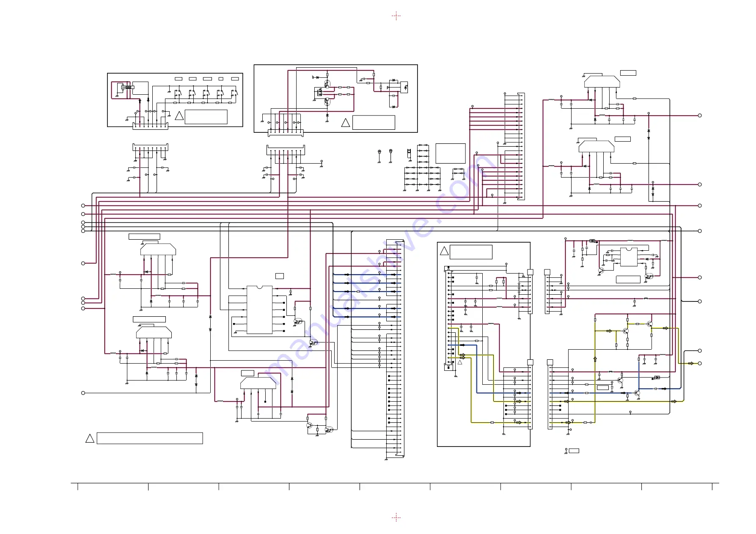756x534 pixels.
Task: Click warning triangle inside the connector board outline
Action: click(x=444, y=251)
